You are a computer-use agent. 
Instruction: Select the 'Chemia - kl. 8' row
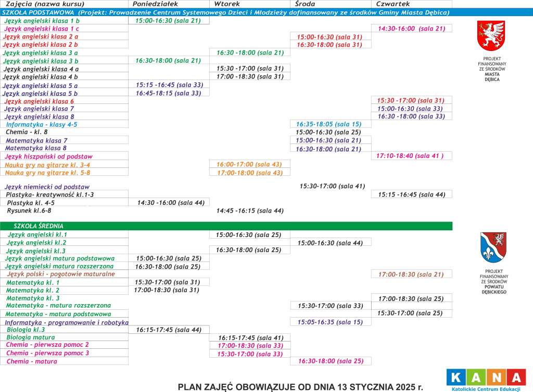click(x=27, y=132)
